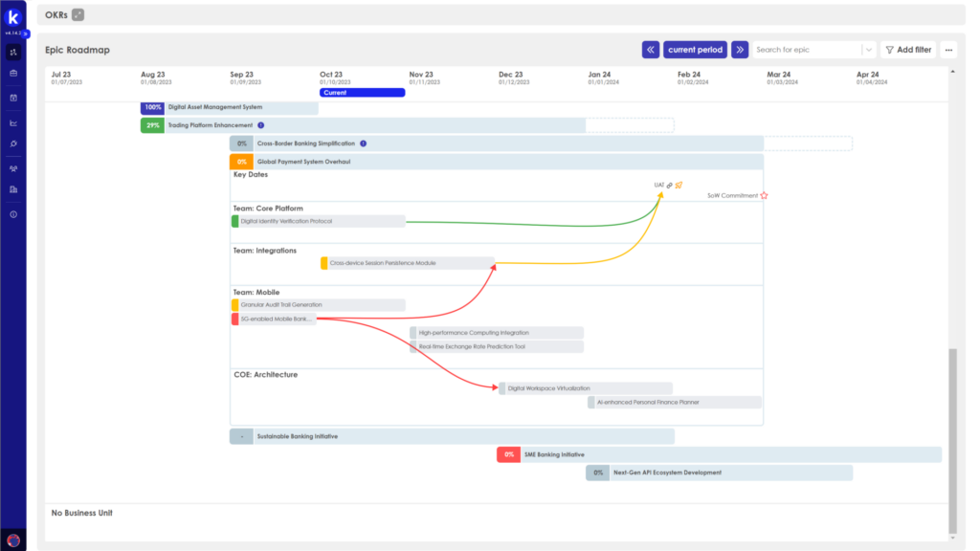Screen dimensions: 980x551
Task: Open the briefcase workspace icon in sidebar
Action: pyautogui.click(x=12, y=75)
